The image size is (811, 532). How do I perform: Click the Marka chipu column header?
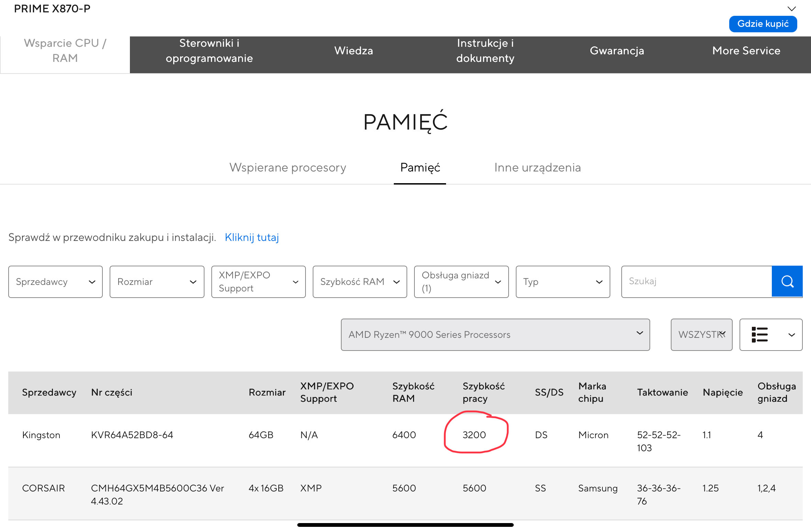[592, 392]
